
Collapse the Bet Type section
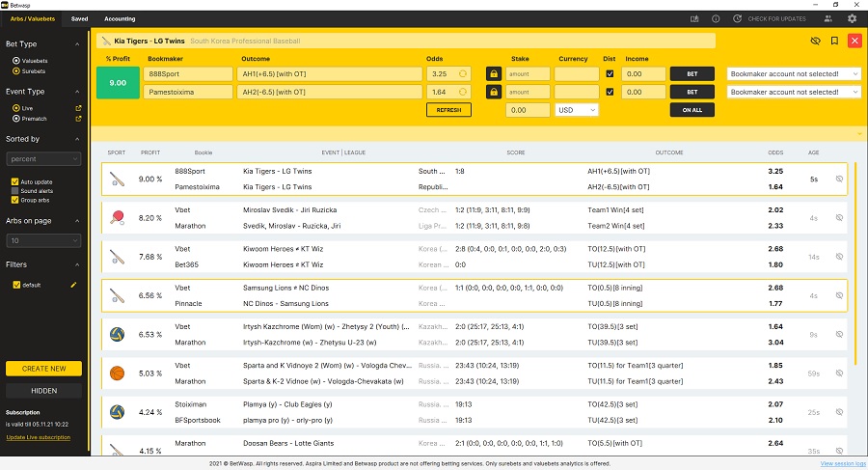77,44
